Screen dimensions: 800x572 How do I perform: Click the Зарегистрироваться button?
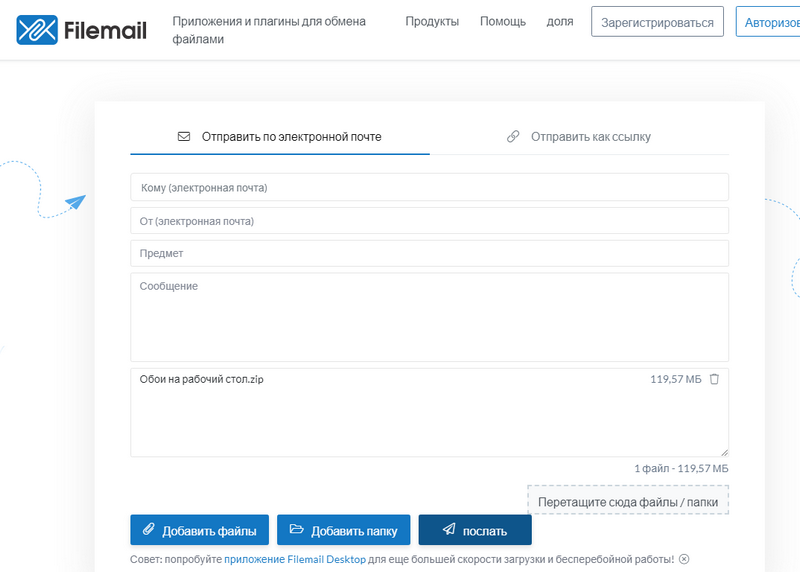pyautogui.click(x=657, y=22)
